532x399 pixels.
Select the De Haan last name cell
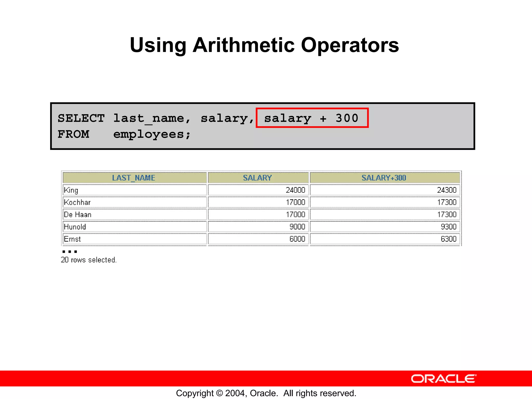tap(134, 214)
